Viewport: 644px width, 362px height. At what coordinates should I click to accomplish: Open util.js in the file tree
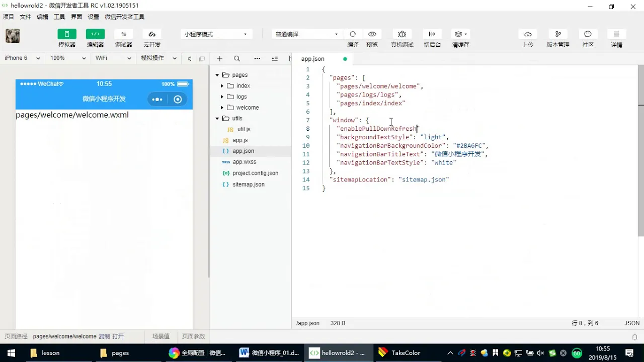pyautogui.click(x=244, y=130)
